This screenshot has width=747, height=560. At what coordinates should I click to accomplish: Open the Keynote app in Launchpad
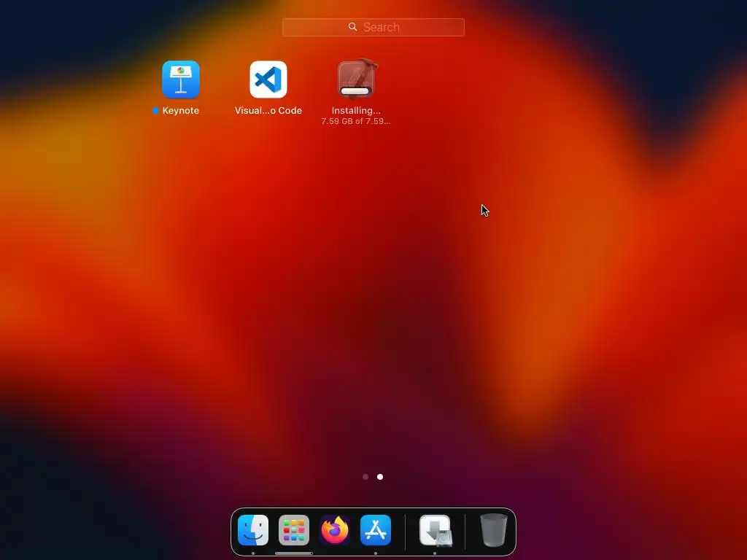[181, 79]
